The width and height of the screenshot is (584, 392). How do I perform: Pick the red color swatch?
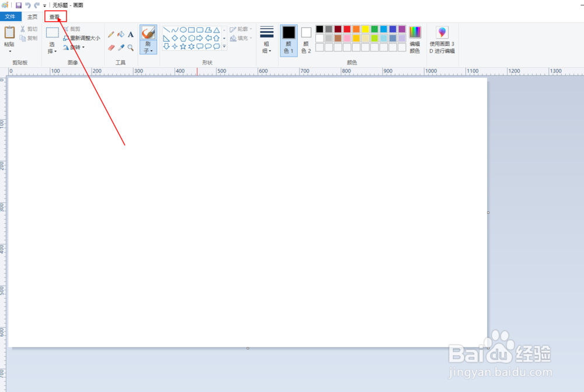pos(347,29)
